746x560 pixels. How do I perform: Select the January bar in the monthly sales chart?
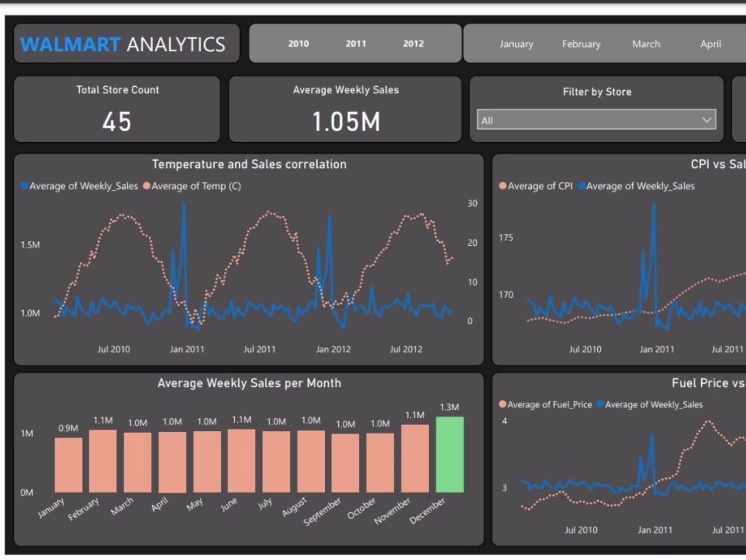click(x=69, y=465)
